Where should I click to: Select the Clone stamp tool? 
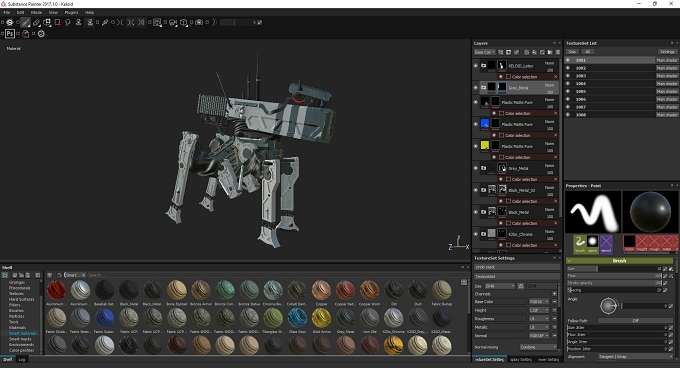pyautogui.click(x=78, y=22)
